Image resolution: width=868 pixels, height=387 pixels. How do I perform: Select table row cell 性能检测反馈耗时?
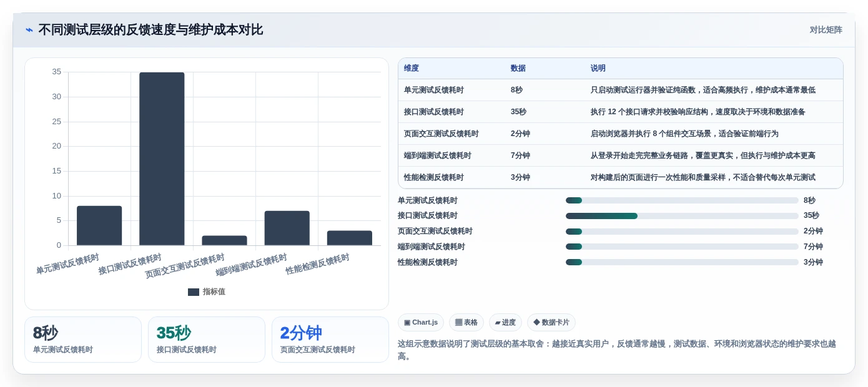click(434, 177)
